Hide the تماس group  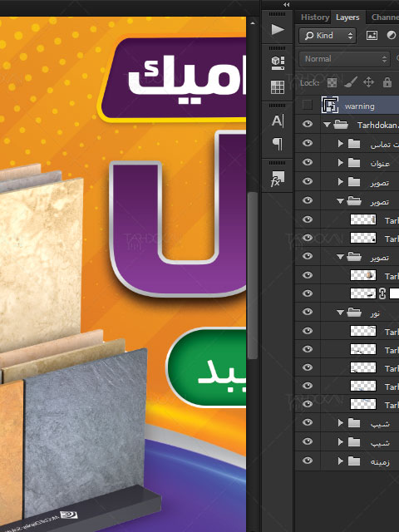click(x=308, y=143)
